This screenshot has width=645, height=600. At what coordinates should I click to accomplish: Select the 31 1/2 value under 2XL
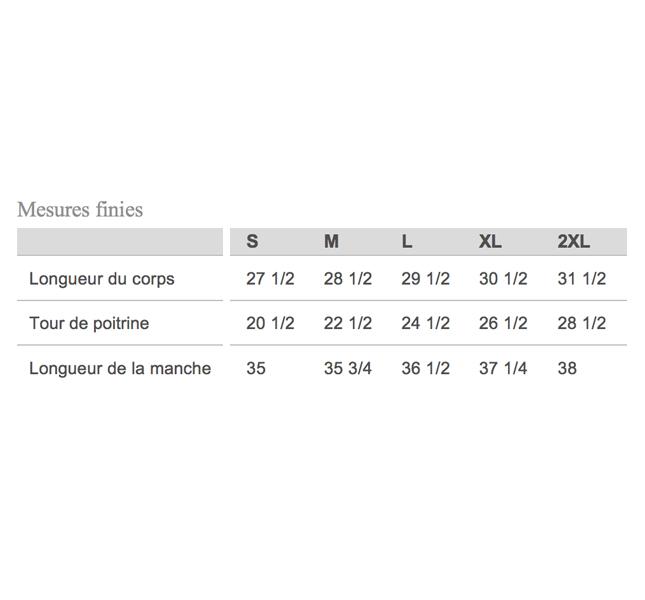tap(581, 279)
